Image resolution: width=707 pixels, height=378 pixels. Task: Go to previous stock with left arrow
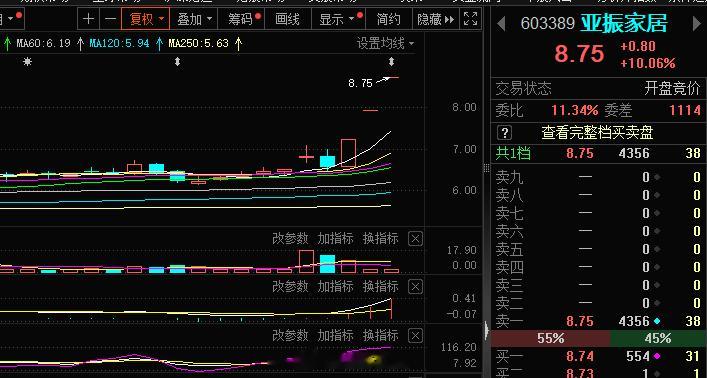[501, 24]
